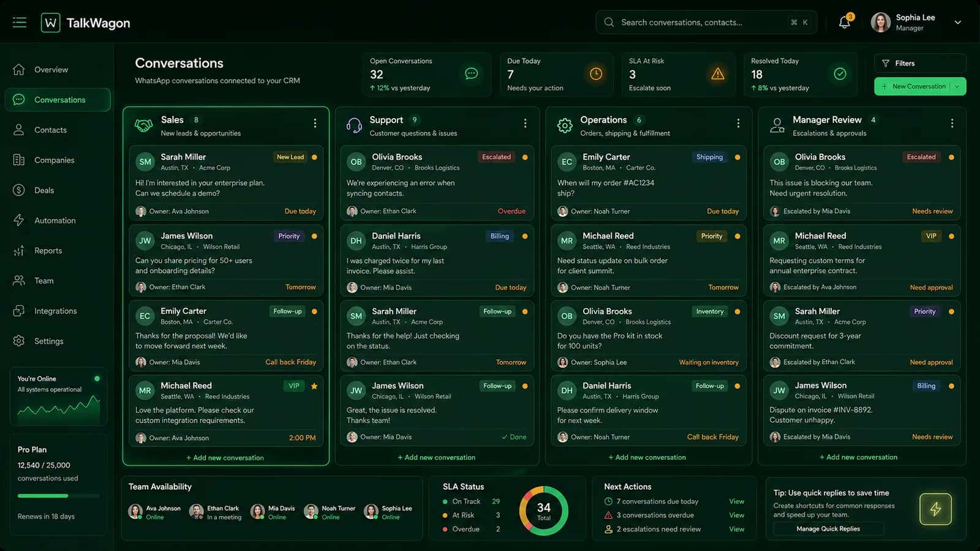Click Ethan Clark's avatar in Team Availability
Viewport: 980px width, 551px height.
197,512
